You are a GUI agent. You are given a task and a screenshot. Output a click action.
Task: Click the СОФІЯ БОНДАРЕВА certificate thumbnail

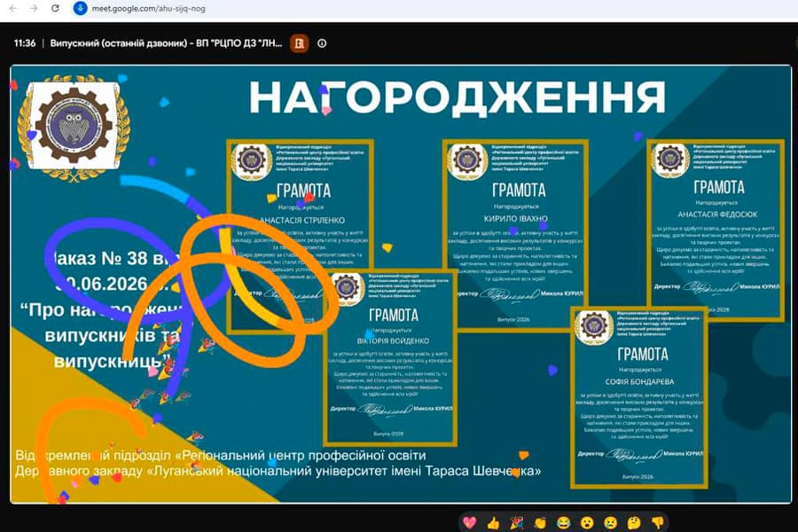click(x=639, y=397)
